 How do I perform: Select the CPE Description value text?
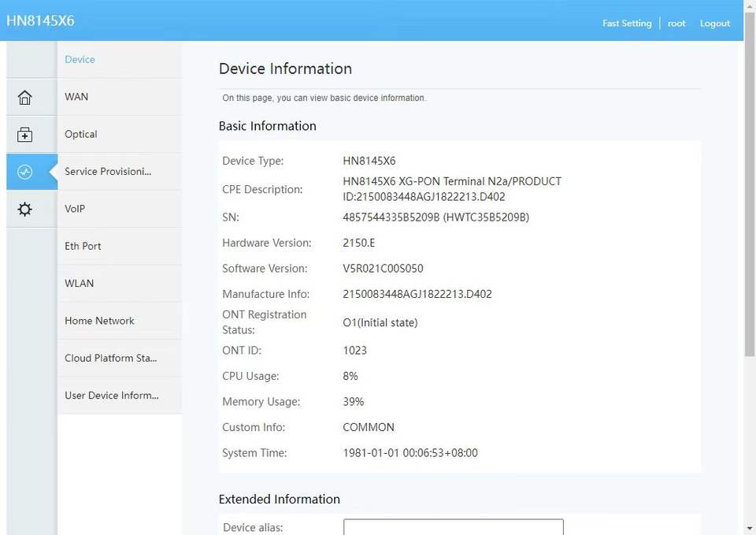[452, 188]
